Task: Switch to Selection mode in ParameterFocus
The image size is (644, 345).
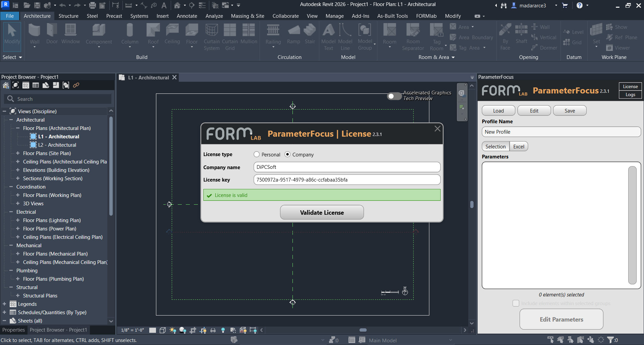Action: click(495, 146)
